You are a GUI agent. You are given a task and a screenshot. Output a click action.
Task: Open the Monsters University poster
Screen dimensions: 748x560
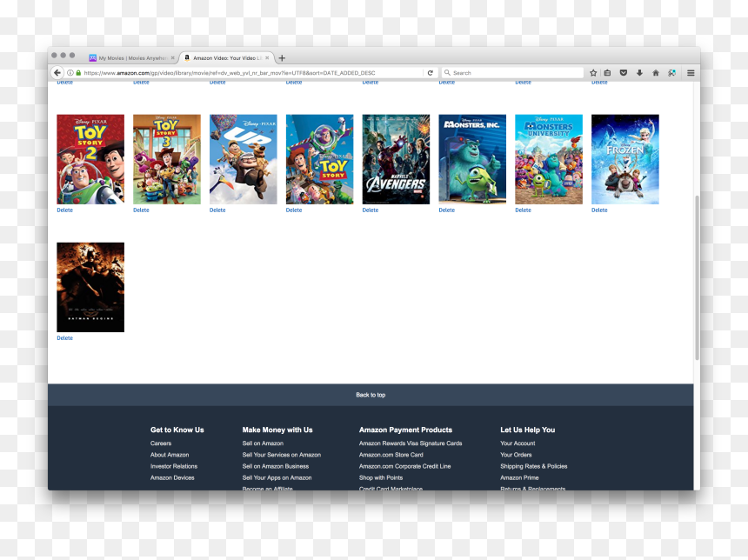click(x=549, y=159)
